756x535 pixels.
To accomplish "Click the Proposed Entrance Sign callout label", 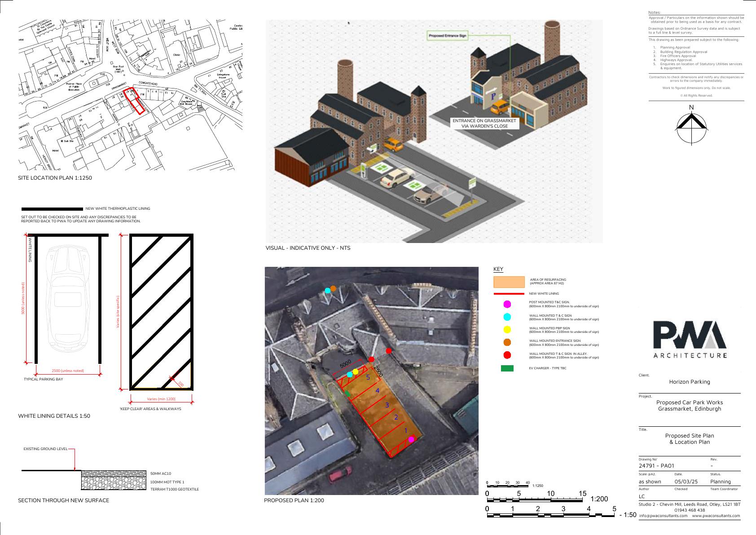I will 448,35.
